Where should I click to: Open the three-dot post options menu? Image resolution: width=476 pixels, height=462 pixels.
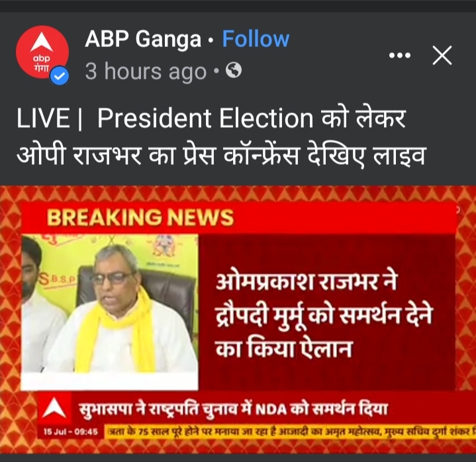[399, 56]
